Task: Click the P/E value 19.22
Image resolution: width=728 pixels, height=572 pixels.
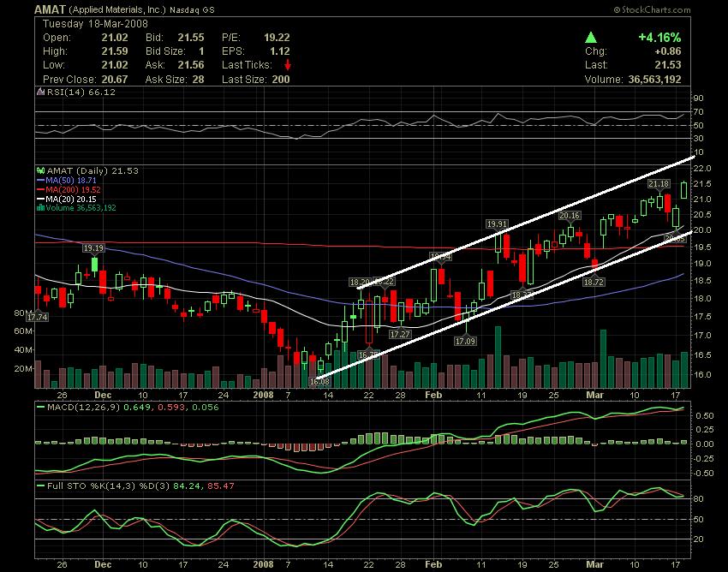Action: 277,38
